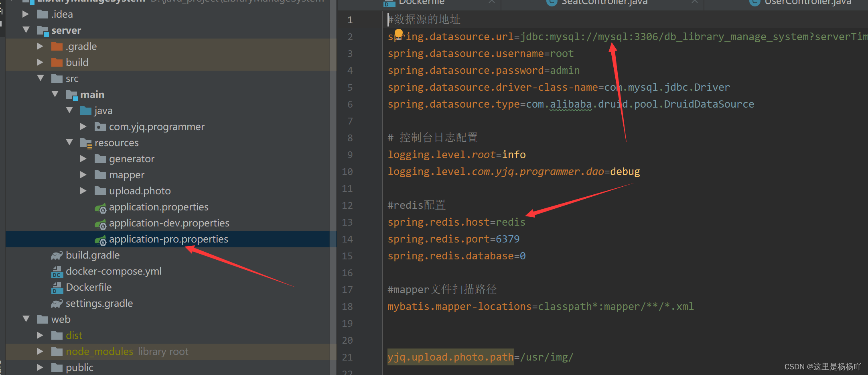Expand the build folder arrow
Screen dimensions: 868x375
40,62
